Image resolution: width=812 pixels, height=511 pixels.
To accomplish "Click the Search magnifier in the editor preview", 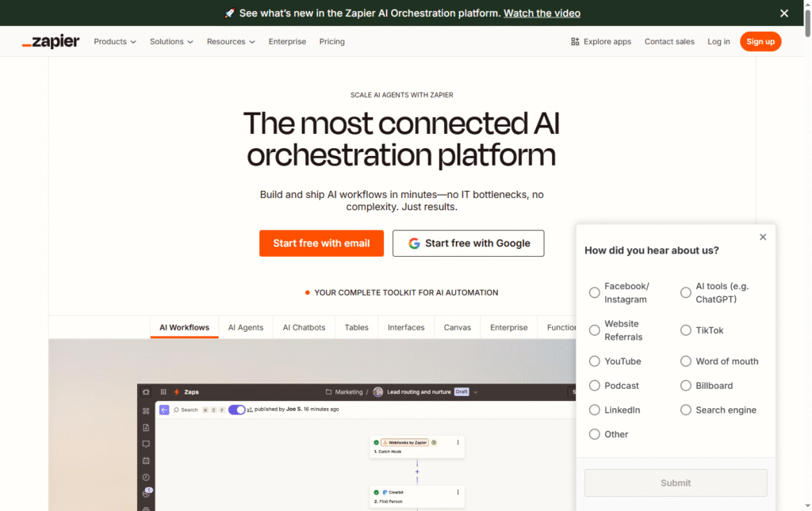I will pyautogui.click(x=176, y=410).
